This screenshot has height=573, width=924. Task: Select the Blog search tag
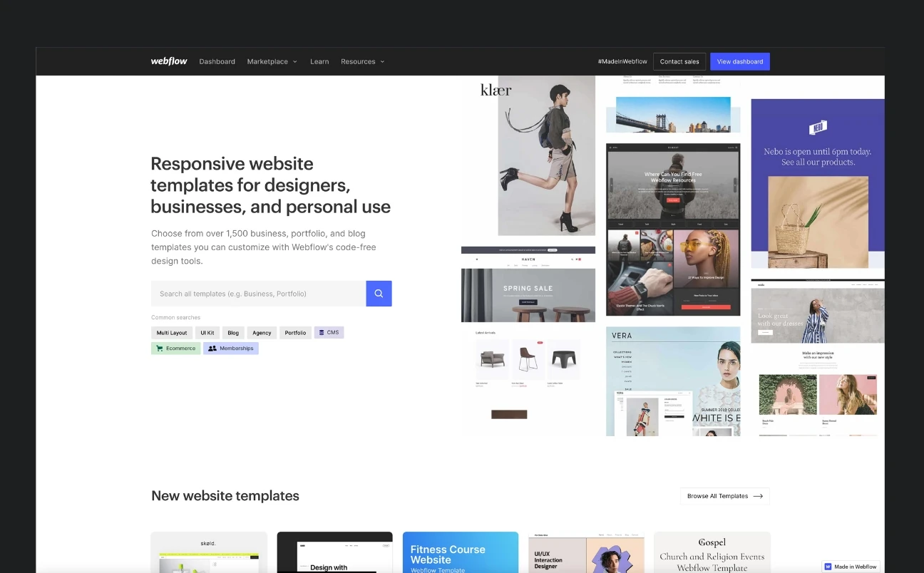(x=233, y=333)
